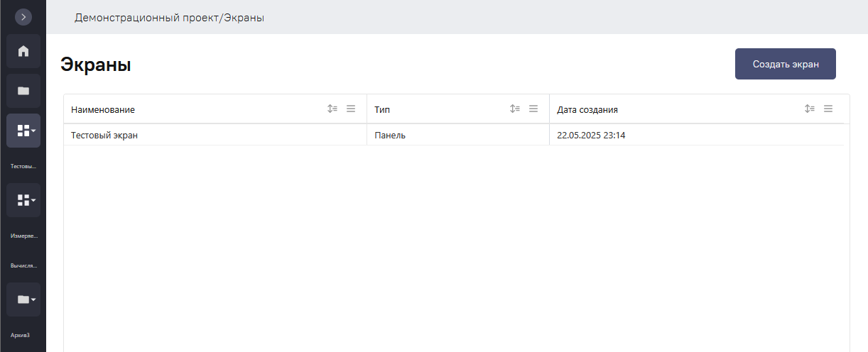Expand the sidebar with the chevron arrow
This screenshot has height=352, width=868.
tap(23, 16)
